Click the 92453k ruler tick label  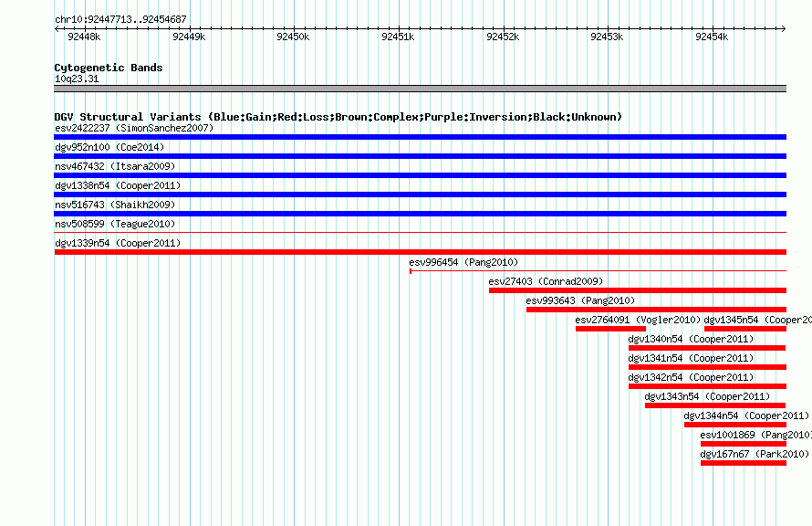point(607,37)
